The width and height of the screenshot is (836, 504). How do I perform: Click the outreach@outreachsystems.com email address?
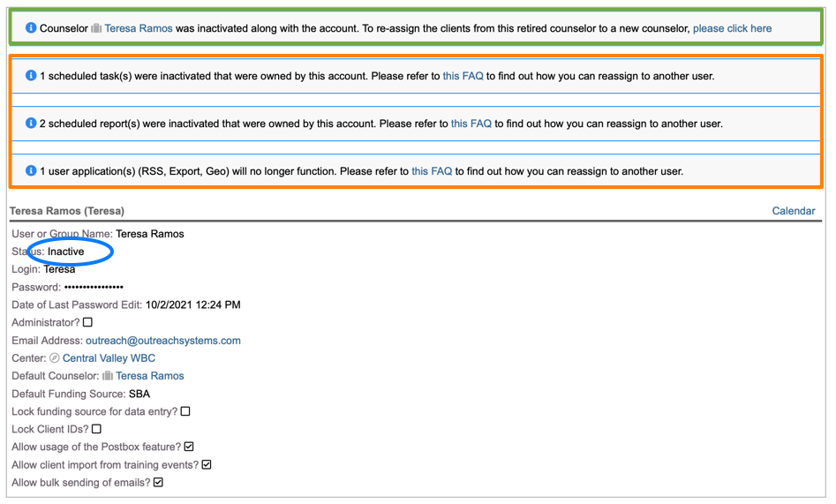(x=162, y=341)
